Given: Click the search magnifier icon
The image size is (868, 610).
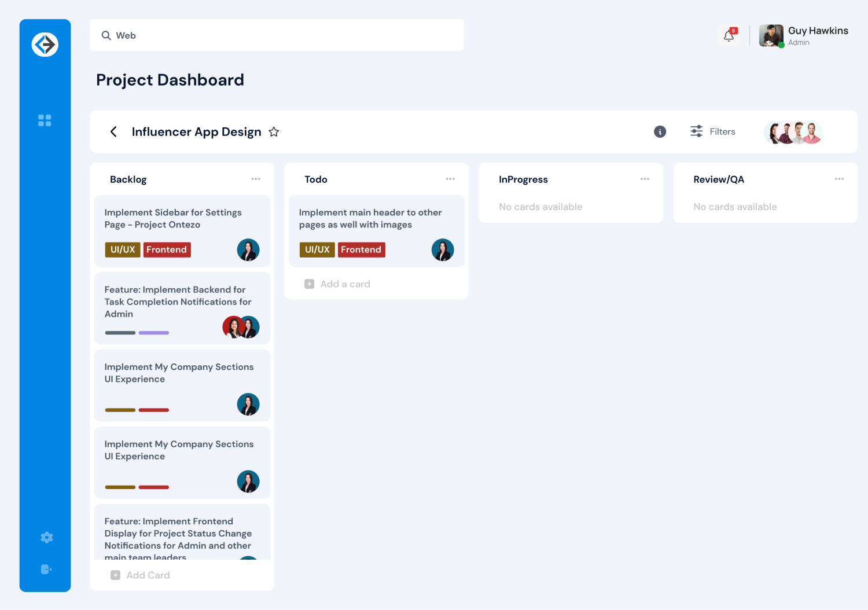Looking at the screenshot, I should click(106, 35).
